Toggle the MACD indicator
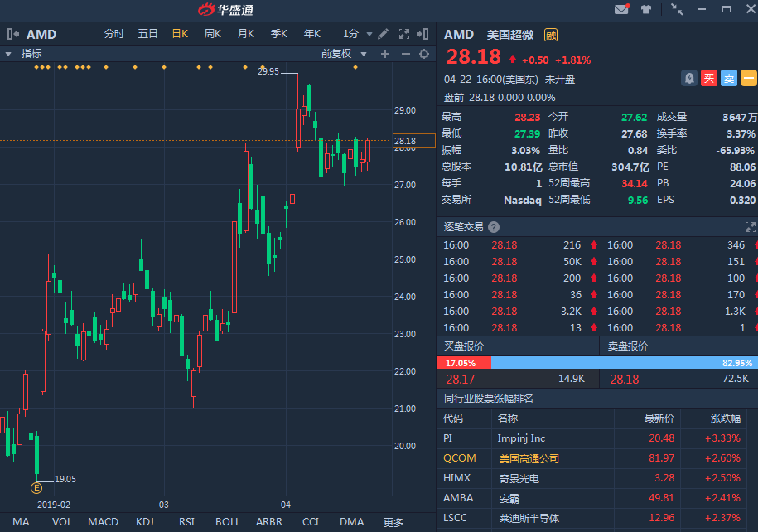 pyautogui.click(x=104, y=522)
